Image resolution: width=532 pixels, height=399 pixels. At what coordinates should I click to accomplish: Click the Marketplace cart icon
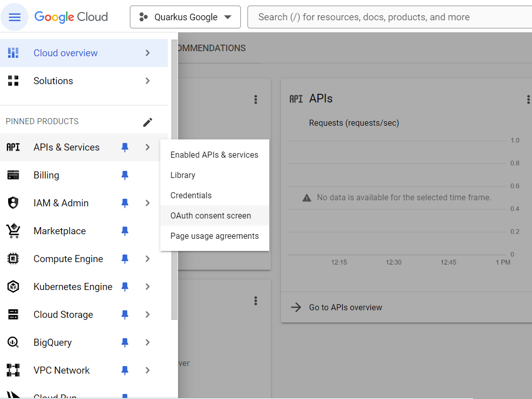click(13, 231)
